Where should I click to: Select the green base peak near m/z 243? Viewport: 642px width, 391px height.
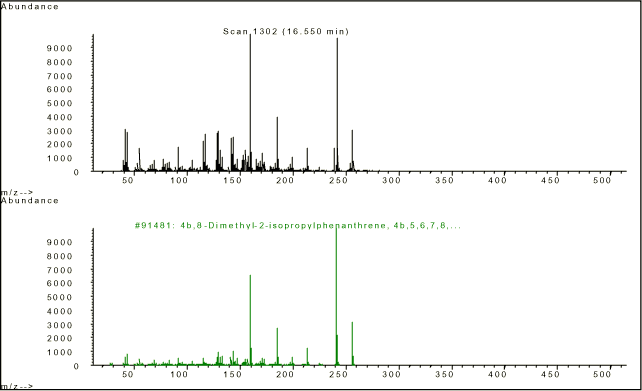(336, 296)
